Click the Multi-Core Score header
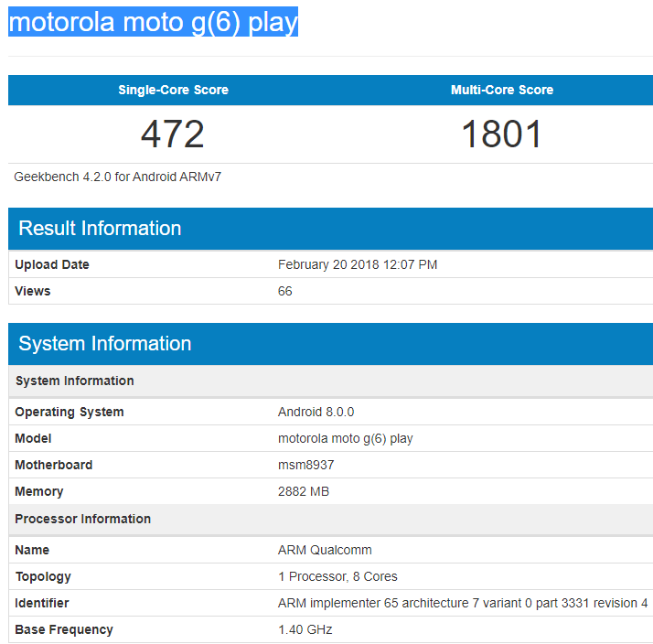Viewport: 653px width, 644px height. (x=502, y=90)
